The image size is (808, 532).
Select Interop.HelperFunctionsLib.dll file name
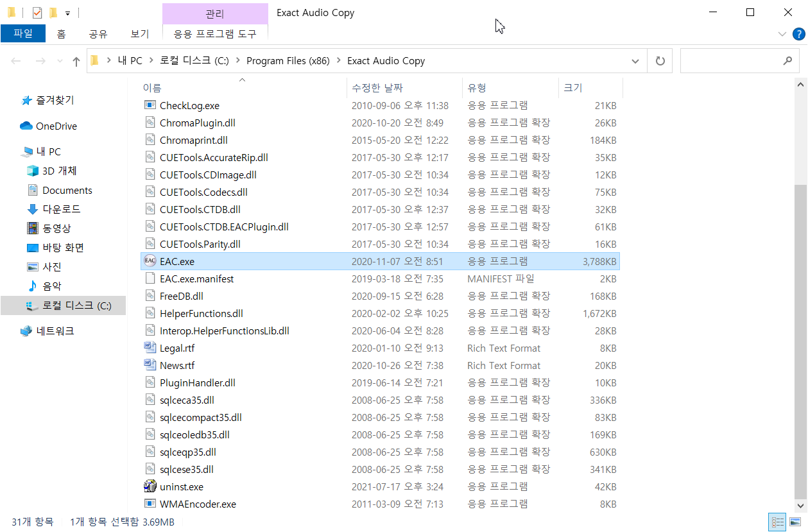225,330
